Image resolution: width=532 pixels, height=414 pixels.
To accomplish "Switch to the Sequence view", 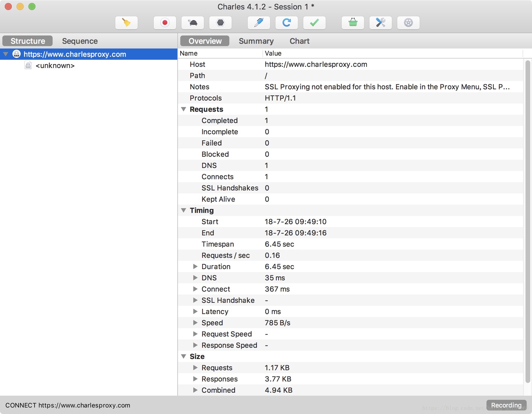I will pyautogui.click(x=80, y=41).
